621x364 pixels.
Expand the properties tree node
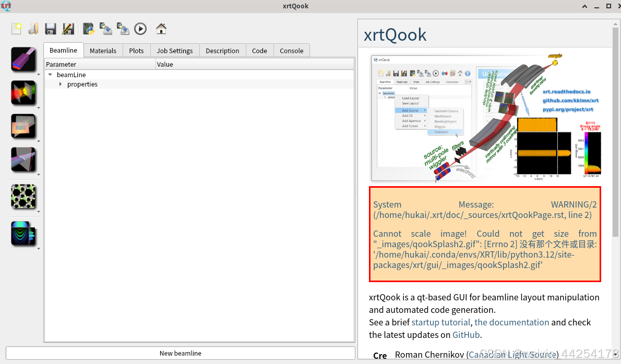[61, 84]
